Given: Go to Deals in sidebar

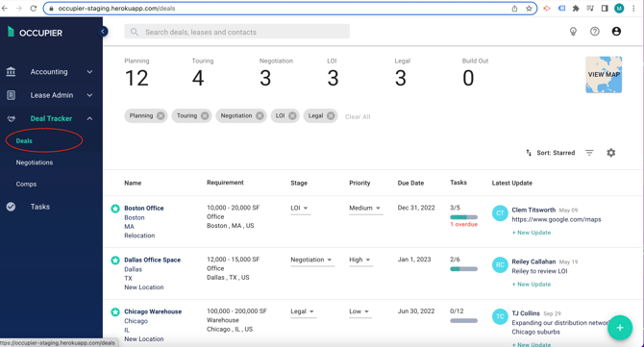Looking at the screenshot, I should [24, 141].
